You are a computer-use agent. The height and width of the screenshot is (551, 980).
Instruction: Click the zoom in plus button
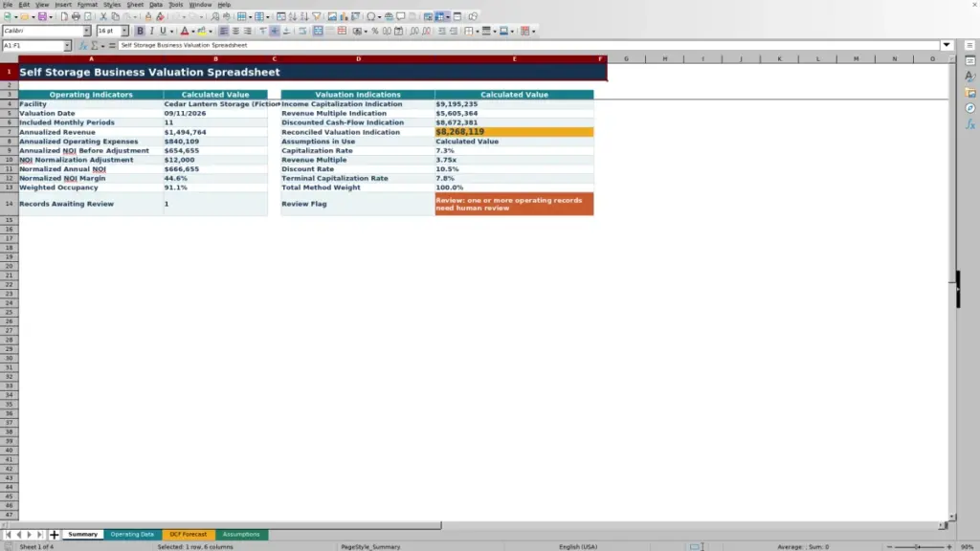pyautogui.click(x=949, y=547)
